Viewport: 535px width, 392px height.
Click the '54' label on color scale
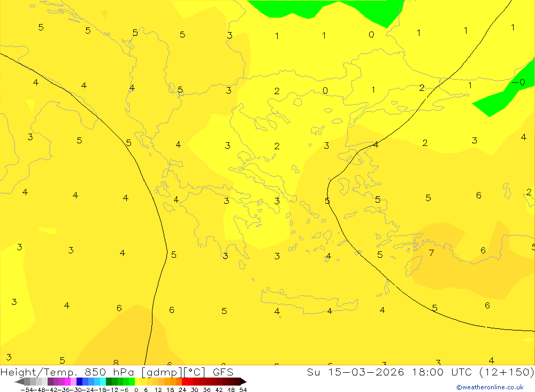click(x=243, y=390)
